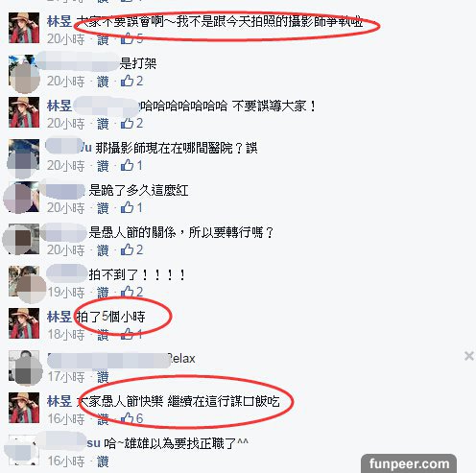Like the 是打架 comment
Screen dimensions: 476x473
click(103, 82)
